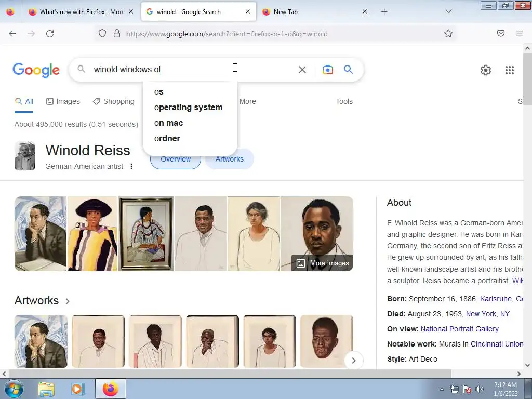Open Windows Explorer from taskbar
Screen dimensions: 532x399
46,389
